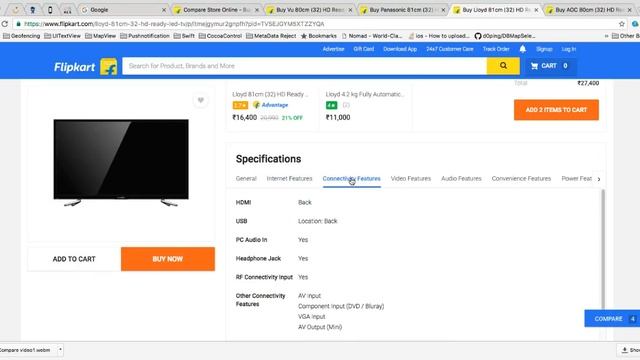Open the partially visible Power Features tab
The height and width of the screenshot is (360, 640).
[x=577, y=178]
